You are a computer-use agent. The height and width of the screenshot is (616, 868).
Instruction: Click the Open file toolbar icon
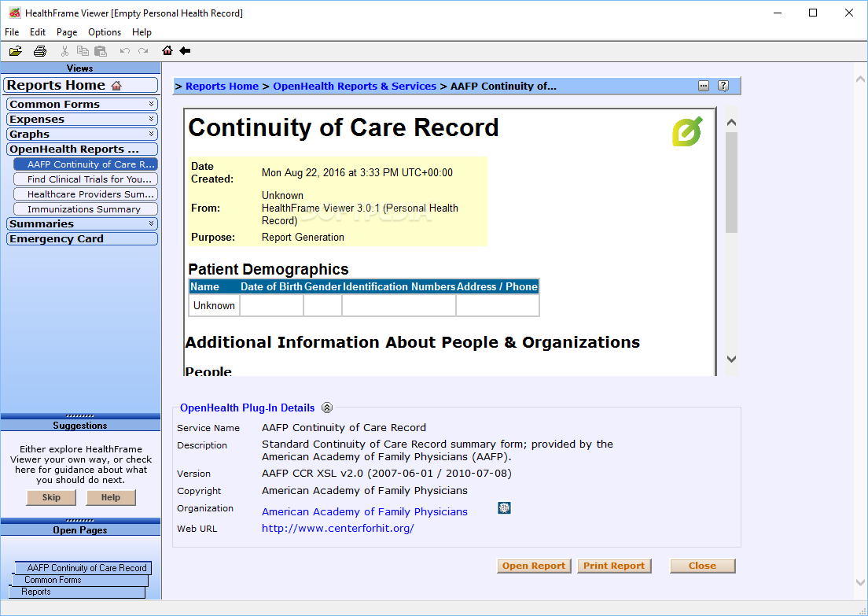(x=16, y=51)
